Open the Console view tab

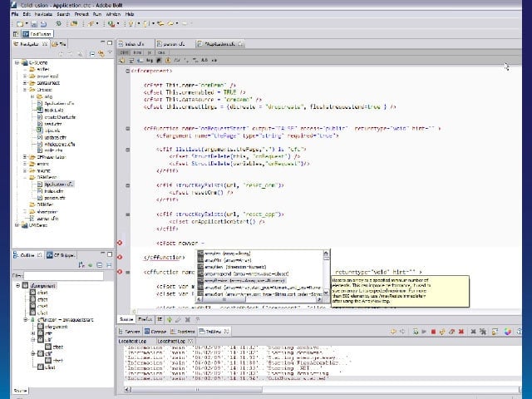tap(155, 332)
